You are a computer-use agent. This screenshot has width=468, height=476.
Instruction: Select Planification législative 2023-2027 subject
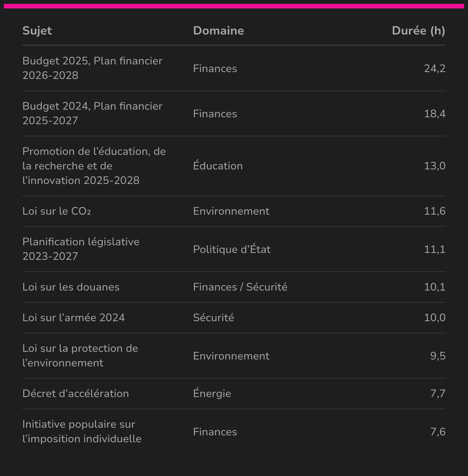click(81, 249)
